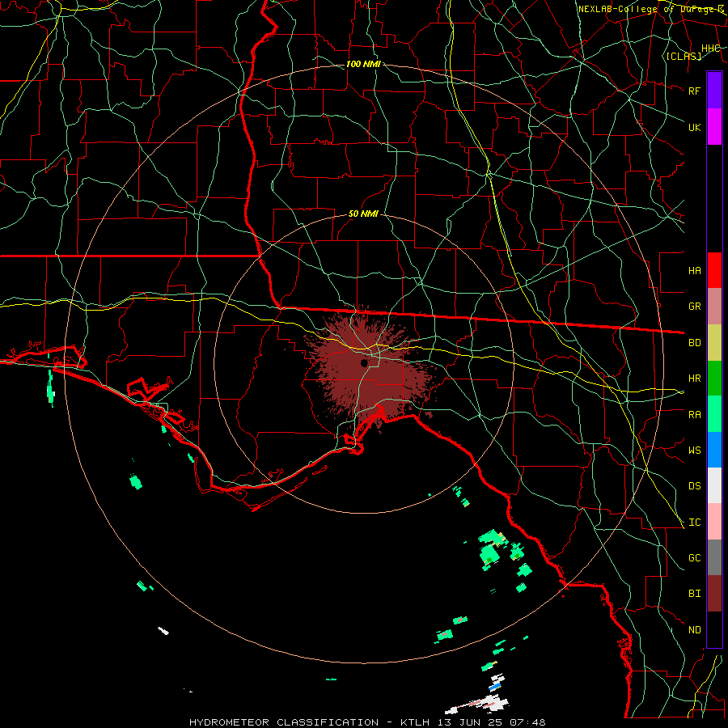Select the BD yellow legend block
Image resolution: width=728 pixels, height=728 pixels.
714,343
